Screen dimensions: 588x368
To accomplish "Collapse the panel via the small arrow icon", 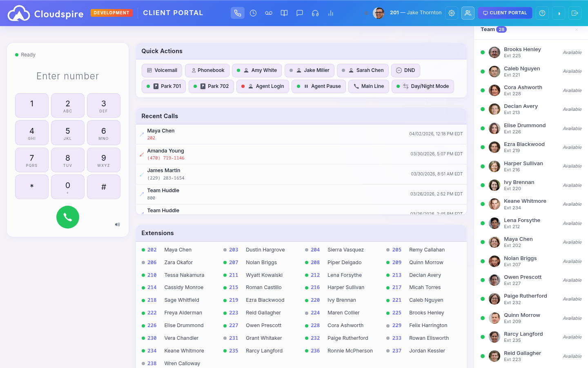I will pos(559,13).
